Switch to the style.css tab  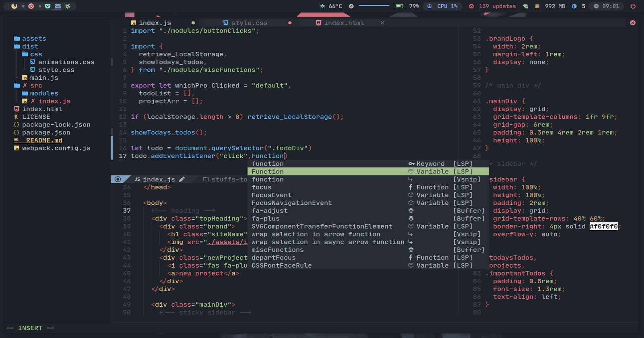(x=249, y=23)
